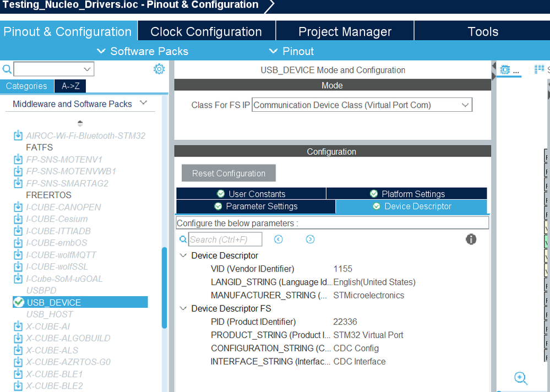
Task: Open the category settings gear icon
Action: click(159, 69)
